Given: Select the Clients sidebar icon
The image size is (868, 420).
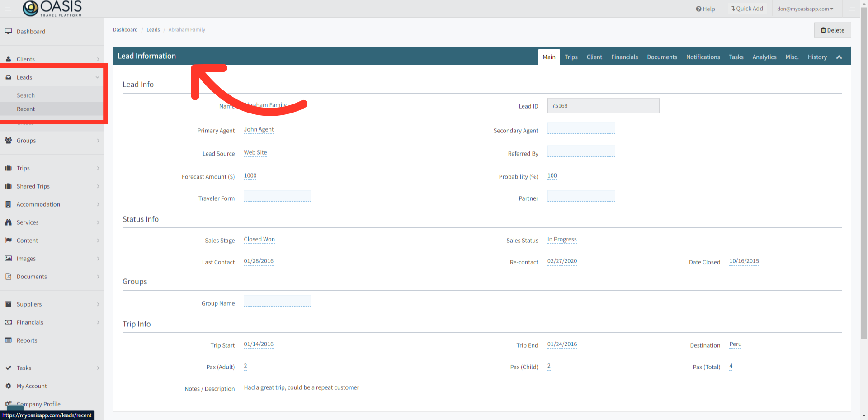Looking at the screenshot, I should point(9,59).
